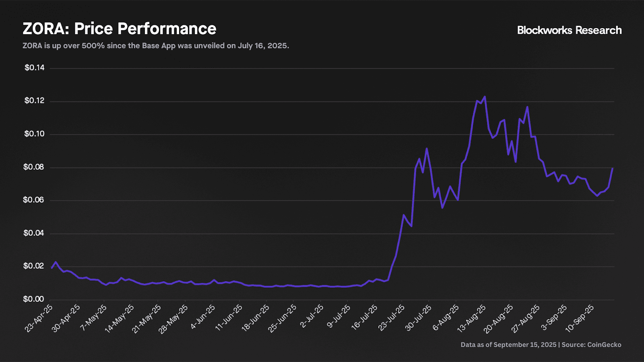Click the '27-Aug-25' date label

525,319
